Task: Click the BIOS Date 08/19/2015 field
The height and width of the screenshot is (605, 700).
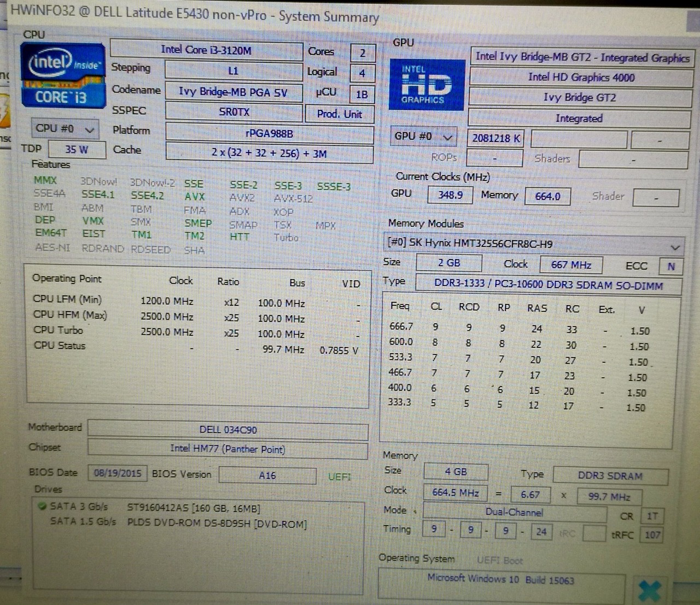Action: [x=117, y=473]
